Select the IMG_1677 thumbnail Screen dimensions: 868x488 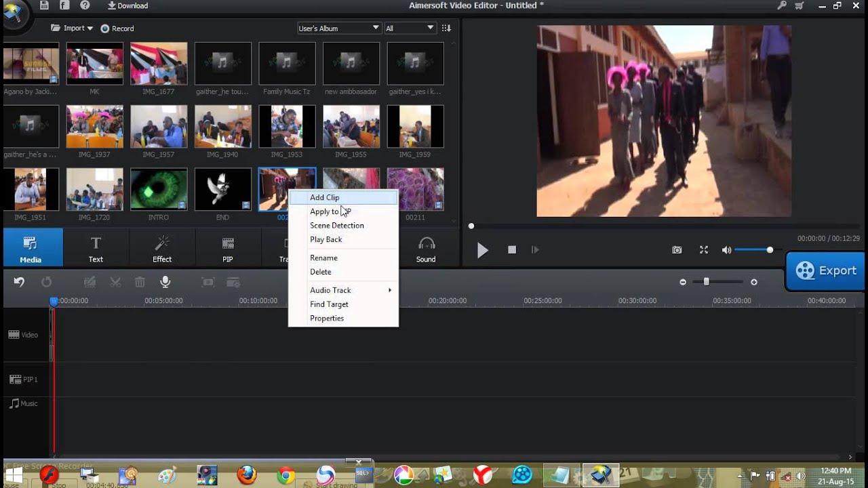pyautogui.click(x=159, y=64)
